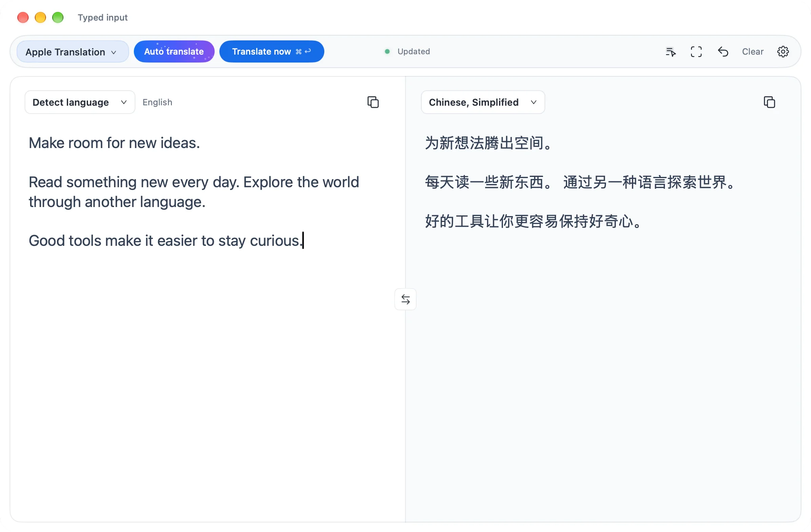
Task: Expand the Detect language dropdown
Action: (x=80, y=102)
